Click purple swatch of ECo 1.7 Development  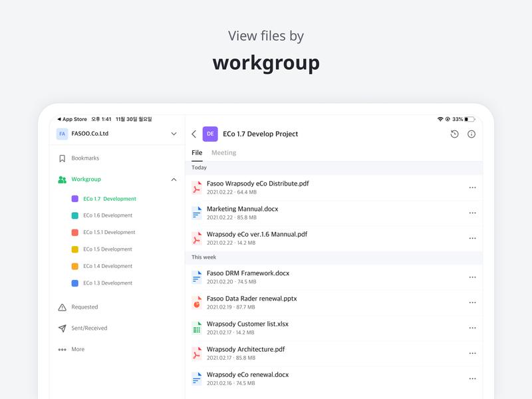[75, 199]
